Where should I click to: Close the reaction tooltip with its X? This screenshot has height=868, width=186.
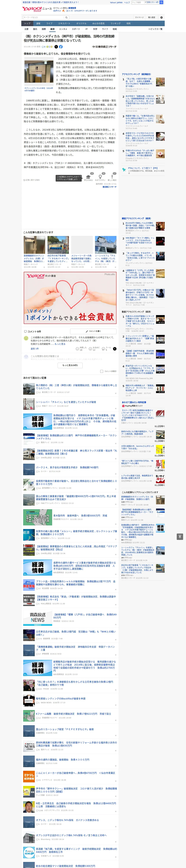click(80, 176)
